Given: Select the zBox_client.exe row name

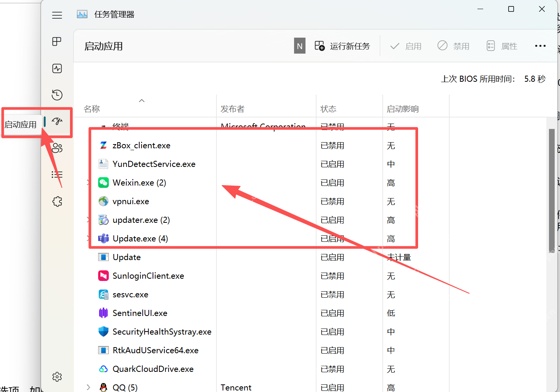Looking at the screenshot, I should coord(142,145).
